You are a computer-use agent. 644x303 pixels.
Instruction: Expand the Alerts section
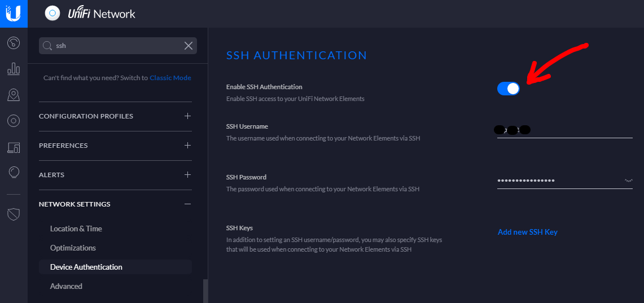[187, 175]
